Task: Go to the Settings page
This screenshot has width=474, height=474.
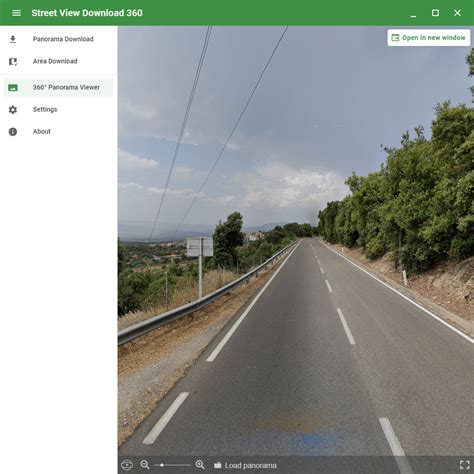Action: pyautogui.click(x=59, y=110)
